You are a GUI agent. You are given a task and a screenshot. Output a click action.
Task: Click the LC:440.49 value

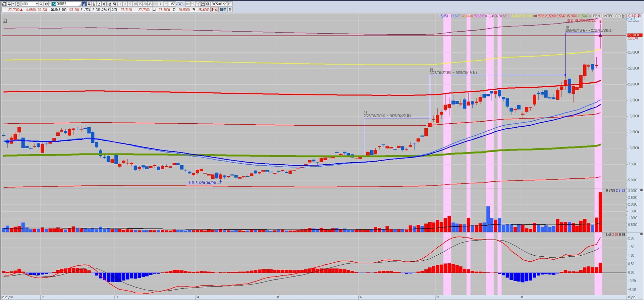tap(634, 16)
